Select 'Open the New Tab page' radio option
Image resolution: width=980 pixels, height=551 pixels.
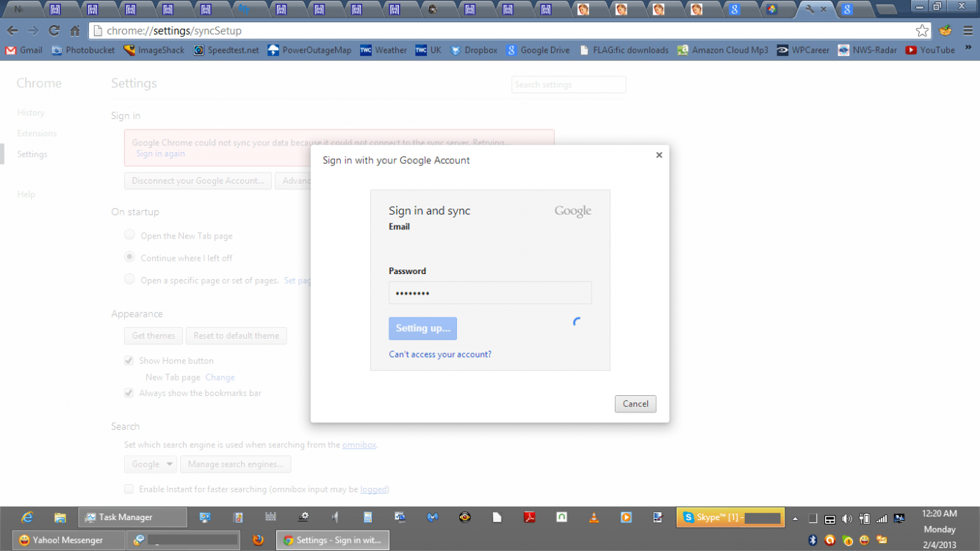click(x=129, y=235)
